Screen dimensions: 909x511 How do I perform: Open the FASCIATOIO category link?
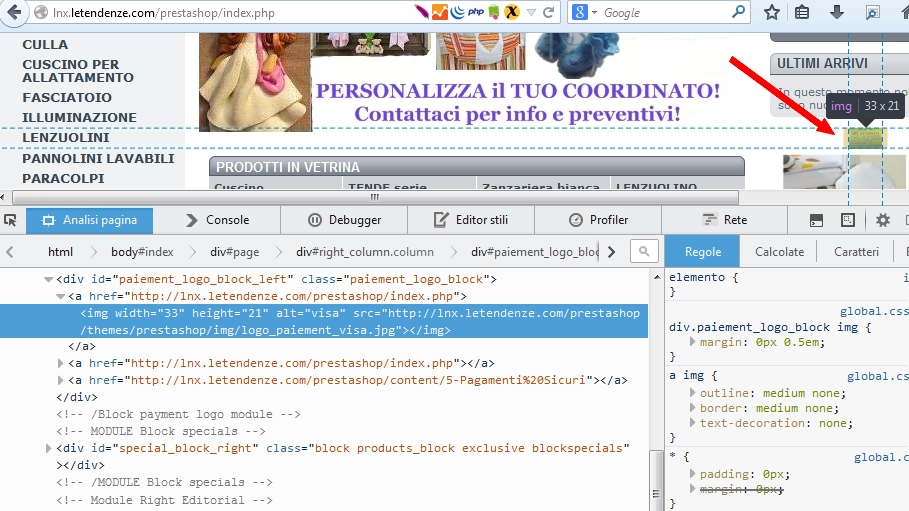pos(67,97)
